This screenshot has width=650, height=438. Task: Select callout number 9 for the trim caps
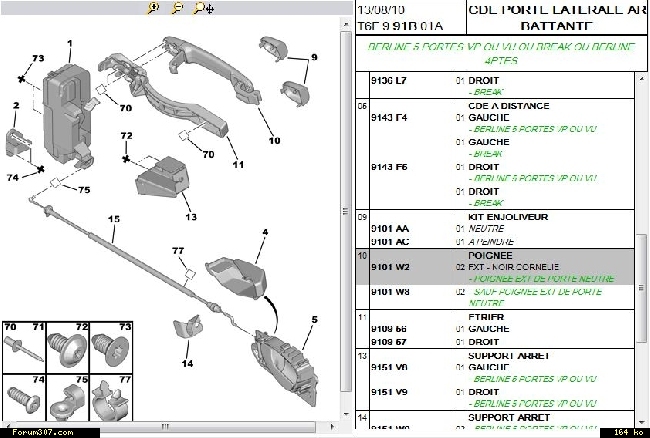tap(314, 57)
